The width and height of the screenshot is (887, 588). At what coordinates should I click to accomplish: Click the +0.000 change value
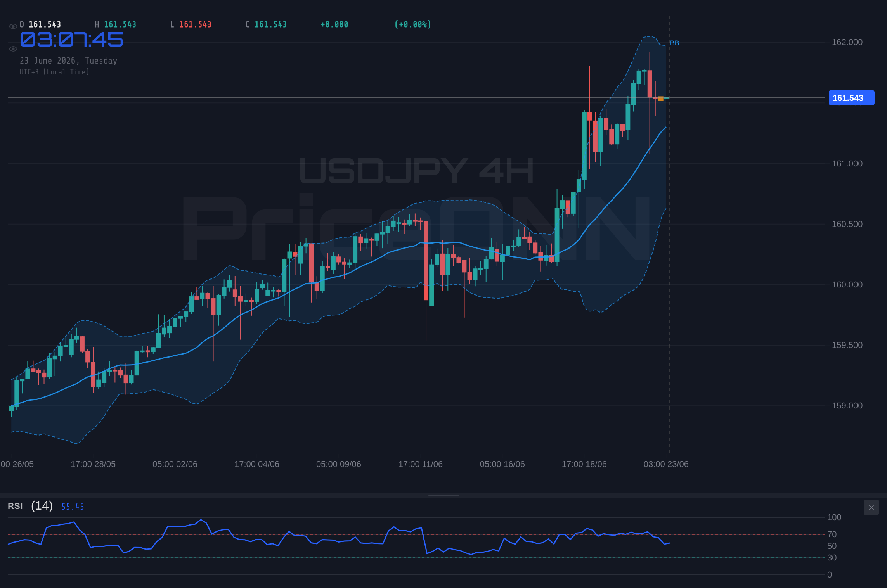click(x=334, y=24)
